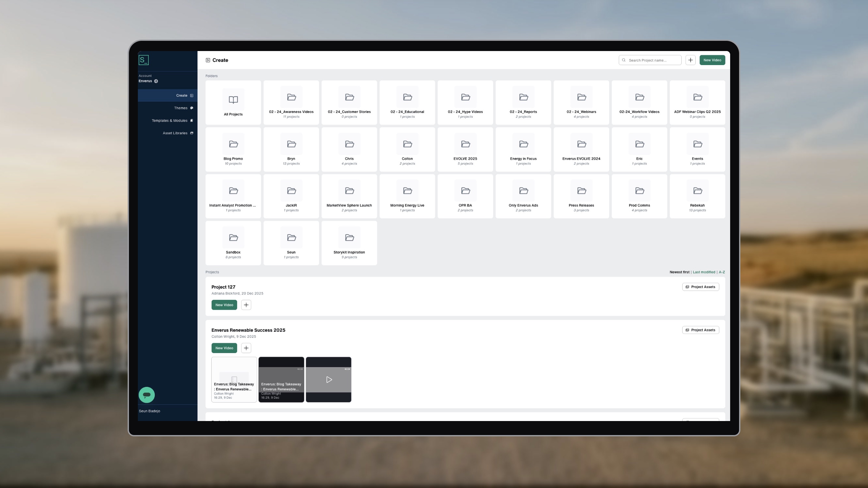868x488 pixels.
Task: Open the Morning Energy Live folder
Action: [x=407, y=196]
